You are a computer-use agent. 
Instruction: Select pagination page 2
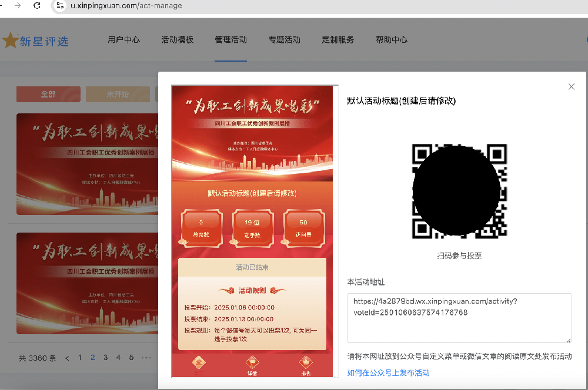(93, 358)
